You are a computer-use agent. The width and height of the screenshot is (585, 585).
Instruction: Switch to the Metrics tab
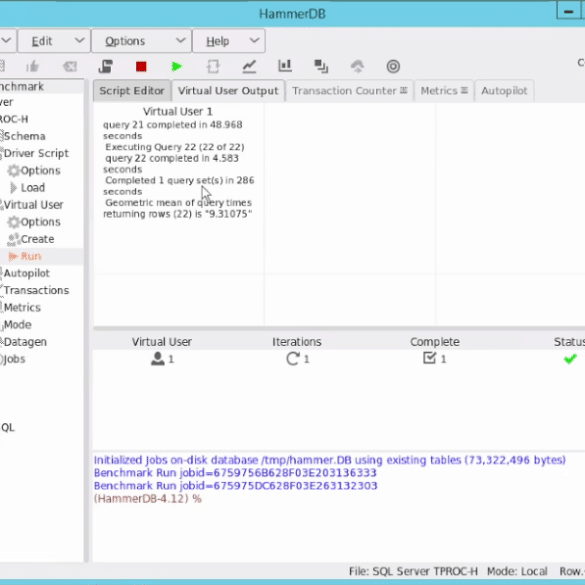[444, 91]
